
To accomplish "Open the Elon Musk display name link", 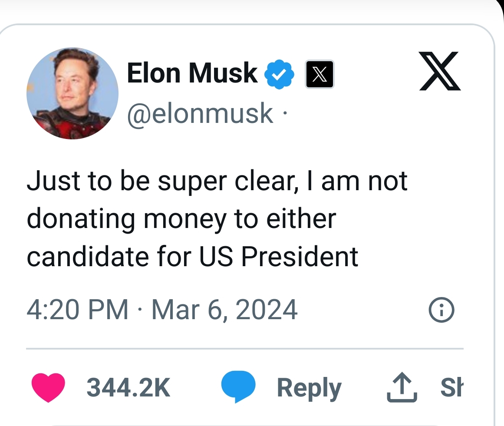I will click(192, 73).
